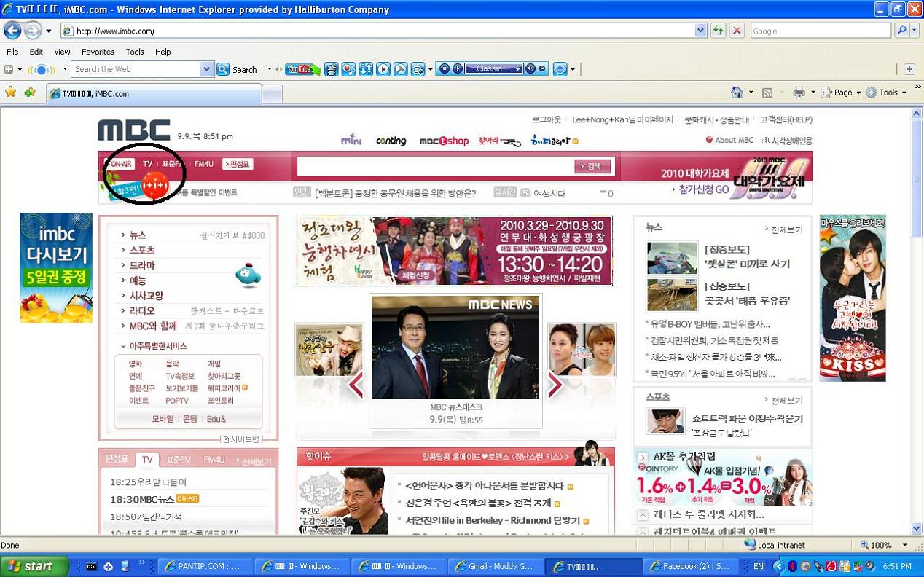Click the YouTube toolbar button
The width and height of the screenshot is (924, 577).
pyautogui.click(x=302, y=69)
